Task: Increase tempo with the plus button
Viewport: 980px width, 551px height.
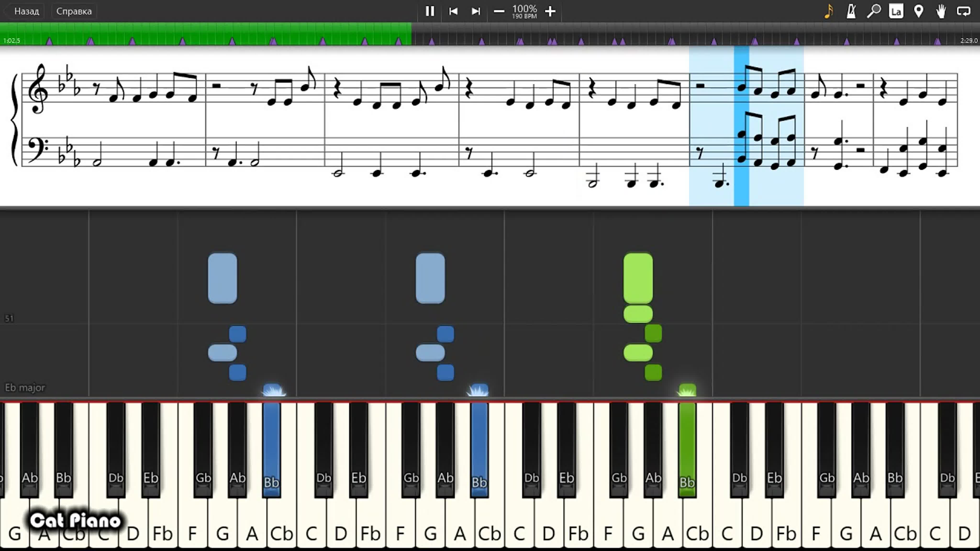Action: click(550, 11)
